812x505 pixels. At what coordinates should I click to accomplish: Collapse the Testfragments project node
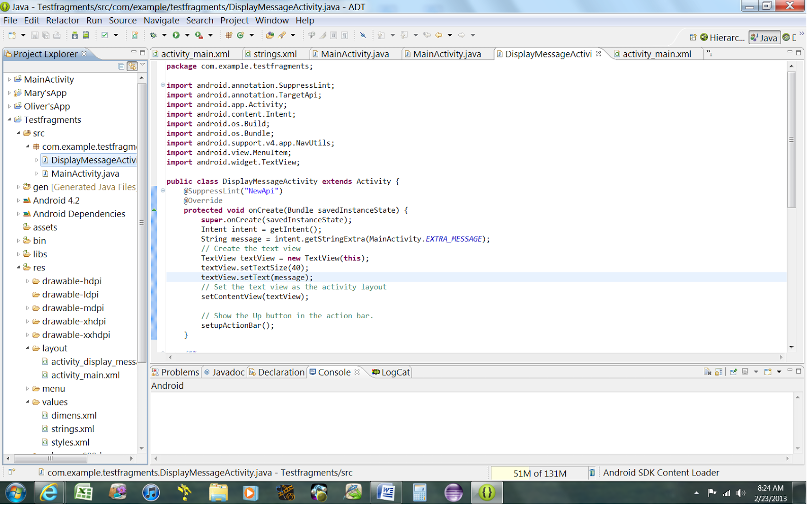pyautogui.click(x=9, y=120)
